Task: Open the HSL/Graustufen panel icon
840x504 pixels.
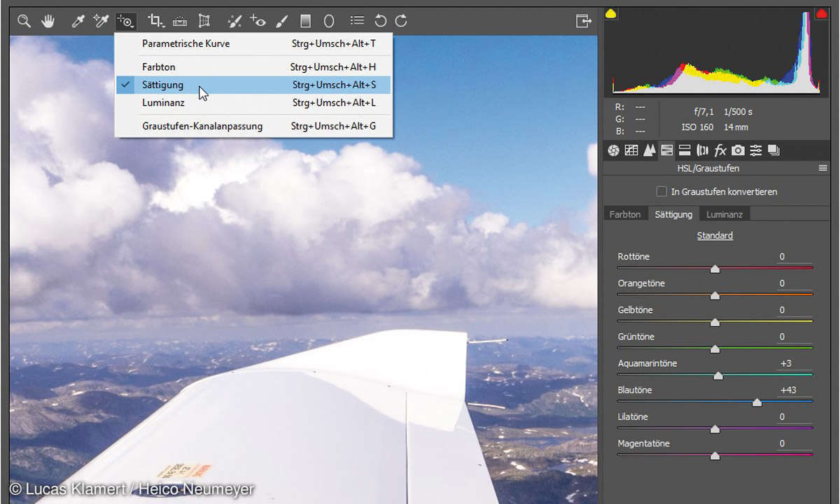Action: (x=667, y=150)
